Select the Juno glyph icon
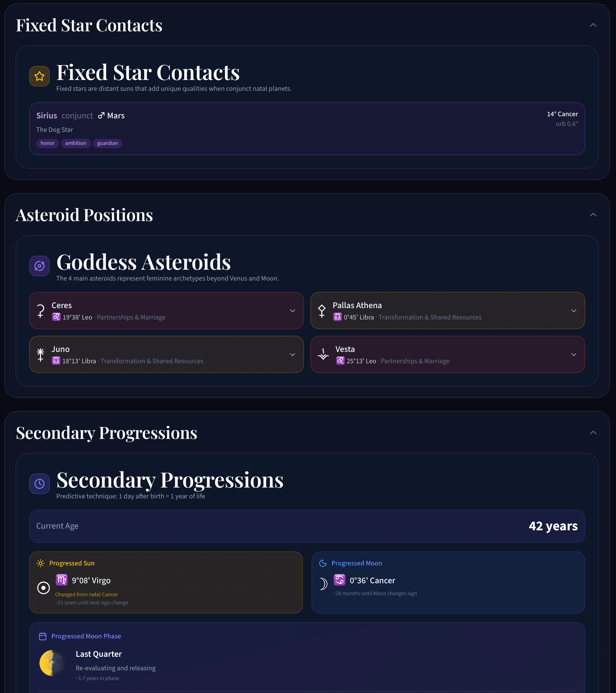The height and width of the screenshot is (693, 616). coord(41,354)
